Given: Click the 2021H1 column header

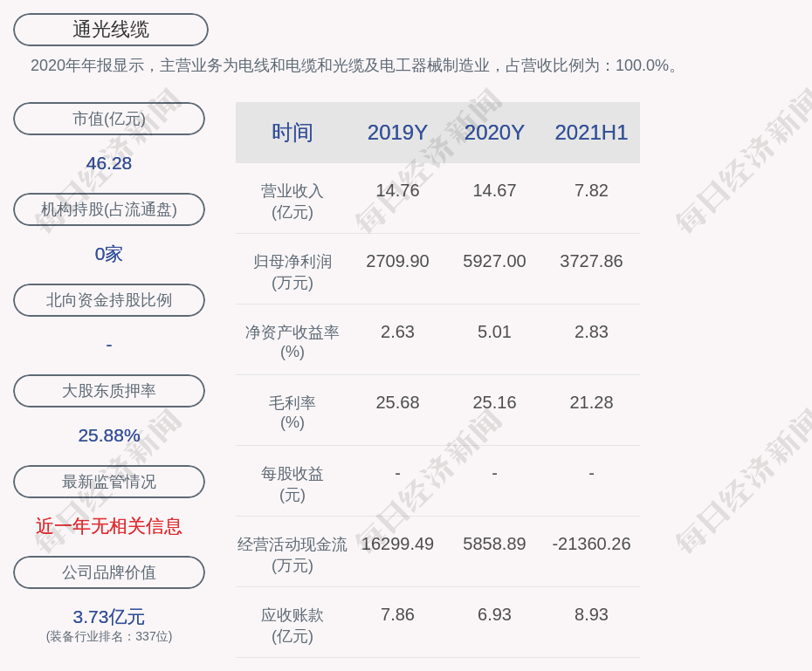Looking at the screenshot, I should [591, 133].
